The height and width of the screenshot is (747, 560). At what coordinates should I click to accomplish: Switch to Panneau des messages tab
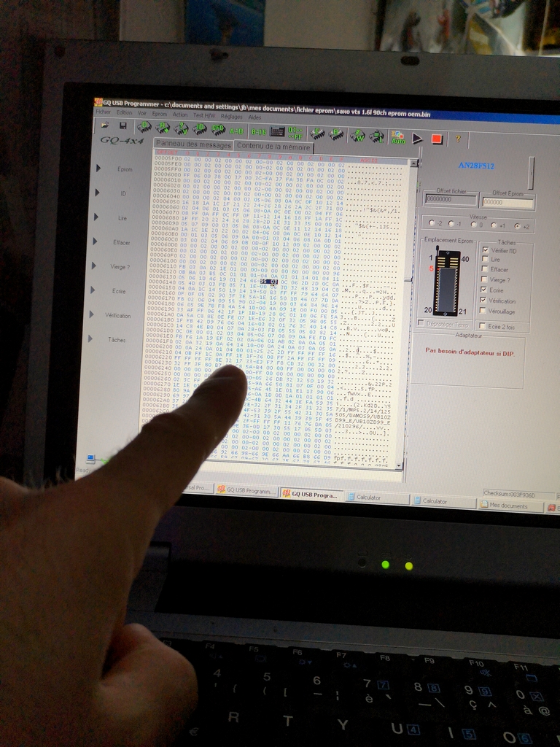pyautogui.click(x=193, y=144)
